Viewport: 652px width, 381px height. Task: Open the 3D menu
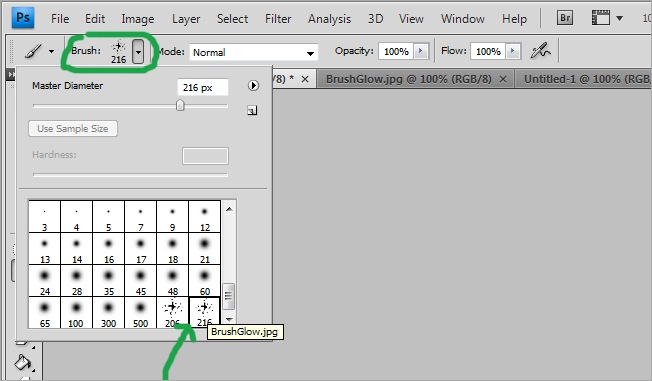point(375,19)
